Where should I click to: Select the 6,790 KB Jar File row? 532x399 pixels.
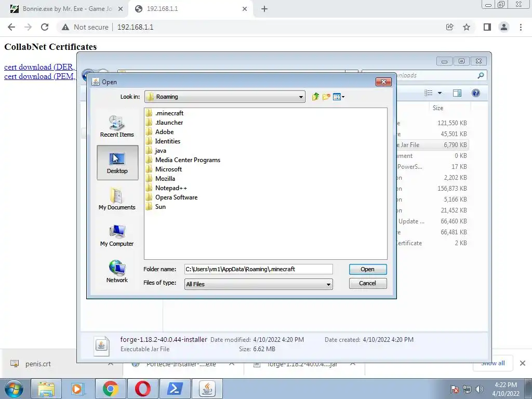(433, 145)
